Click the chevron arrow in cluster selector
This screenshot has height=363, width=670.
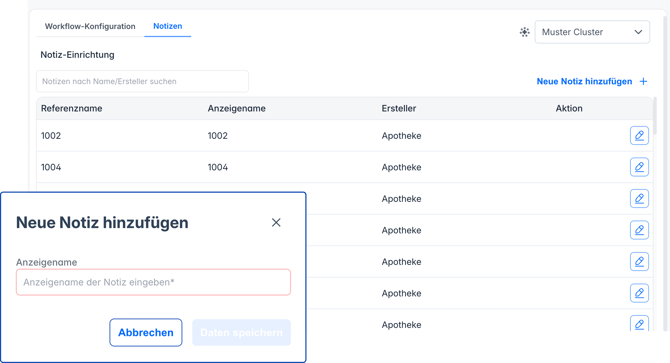point(638,32)
